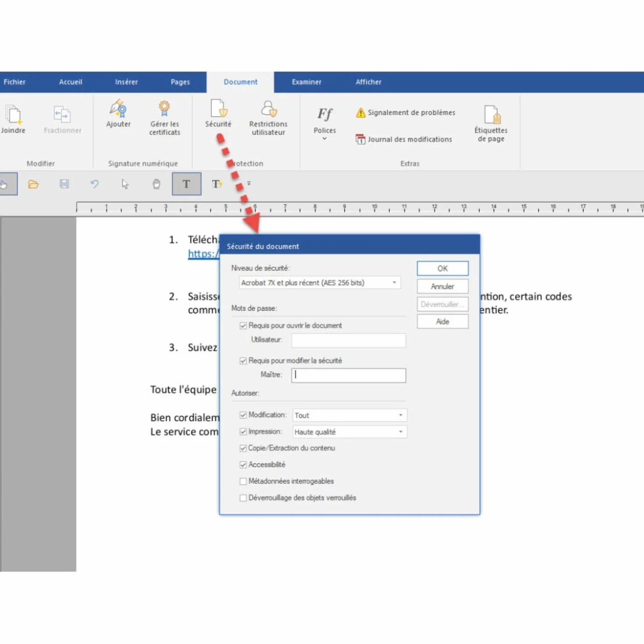Switch to the Examiner tab
This screenshot has width=644, height=644.
(307, 82)
